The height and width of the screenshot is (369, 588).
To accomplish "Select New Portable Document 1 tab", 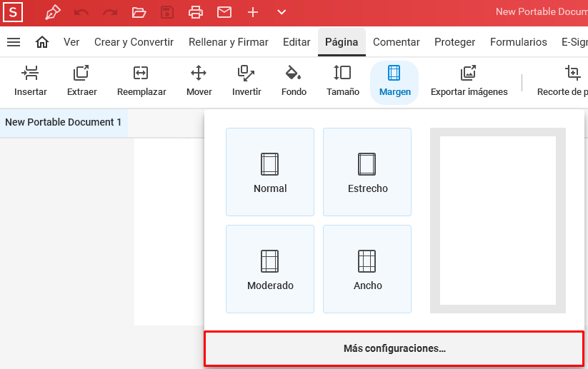I will pyautogui.click(x=64, y=123).
